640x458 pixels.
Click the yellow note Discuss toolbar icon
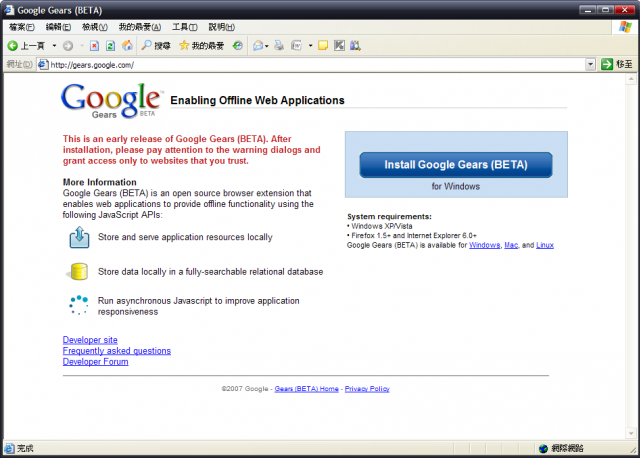click(x=323, y=45)
